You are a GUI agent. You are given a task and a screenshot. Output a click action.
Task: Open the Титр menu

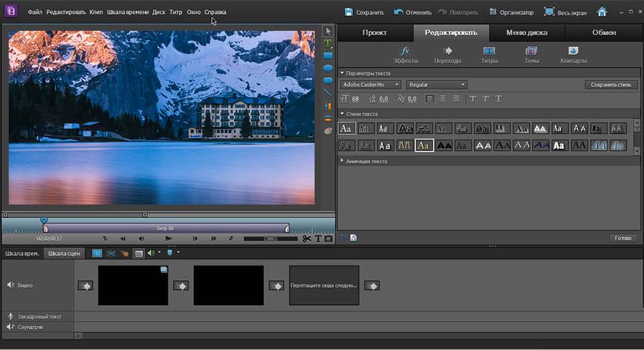point(176,12)
